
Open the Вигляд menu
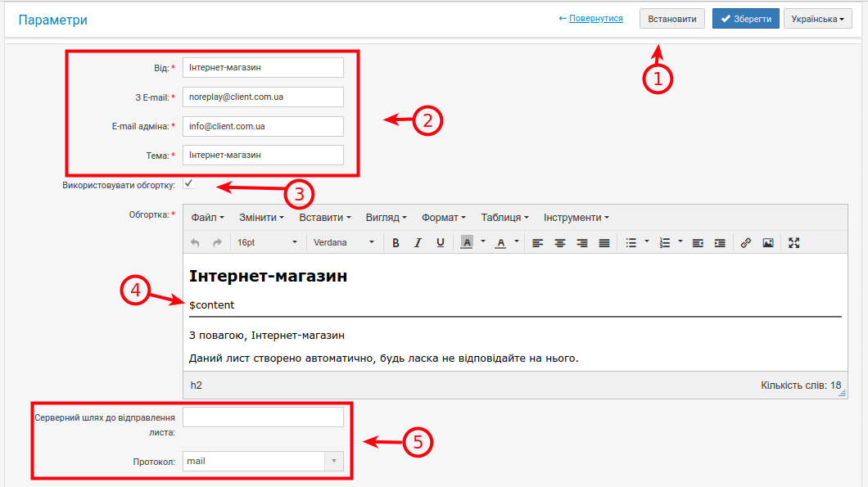(x=386, y=218)
